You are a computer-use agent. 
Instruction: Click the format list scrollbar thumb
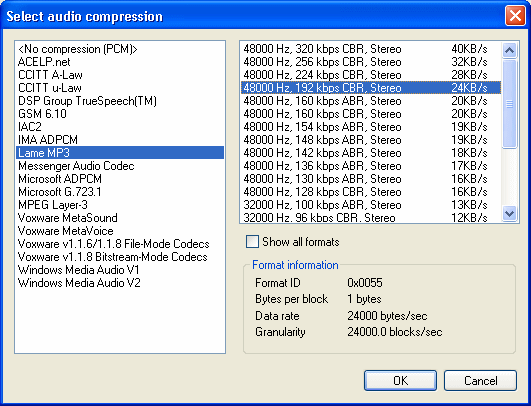pos(509,104)
